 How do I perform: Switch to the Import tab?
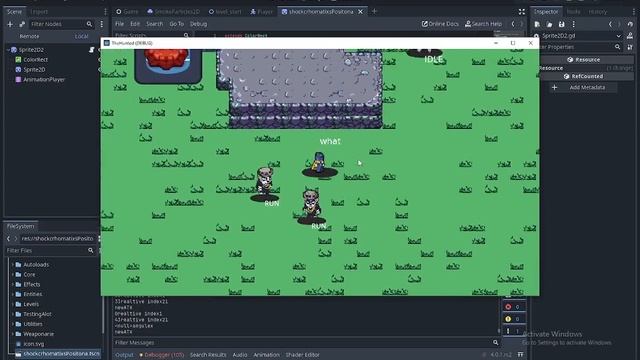click(39, 12)
